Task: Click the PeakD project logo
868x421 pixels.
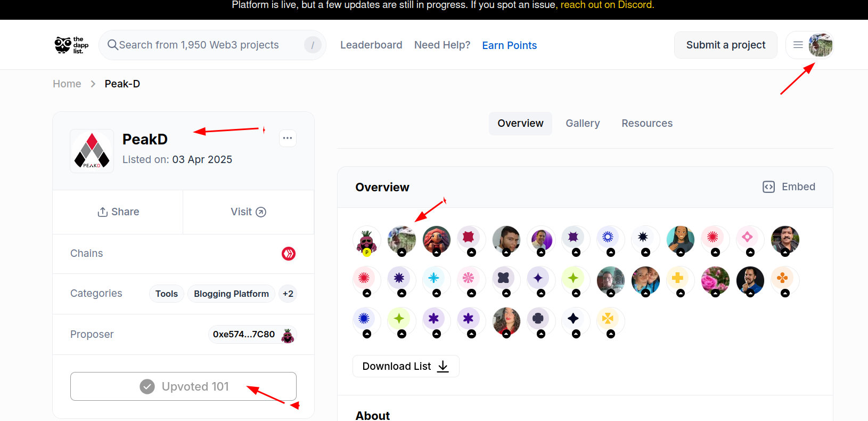Action: (92, 151)
